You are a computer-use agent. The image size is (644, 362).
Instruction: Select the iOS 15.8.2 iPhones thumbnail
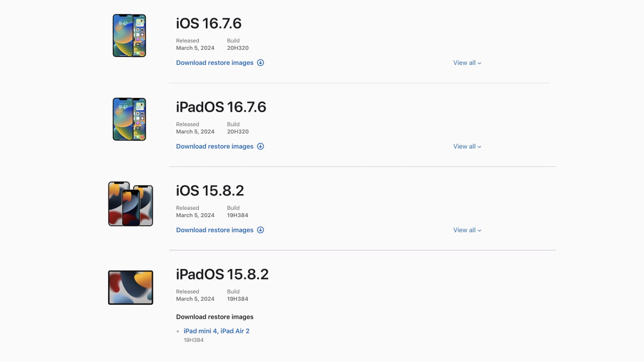click(x=130, y=204)
